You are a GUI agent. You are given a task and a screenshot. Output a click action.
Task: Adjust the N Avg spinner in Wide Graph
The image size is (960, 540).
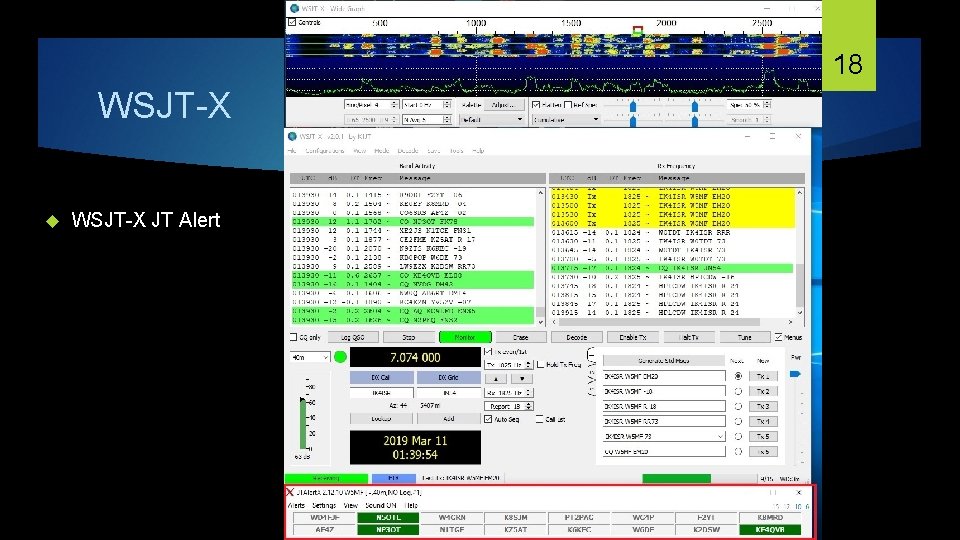(427, 119)
